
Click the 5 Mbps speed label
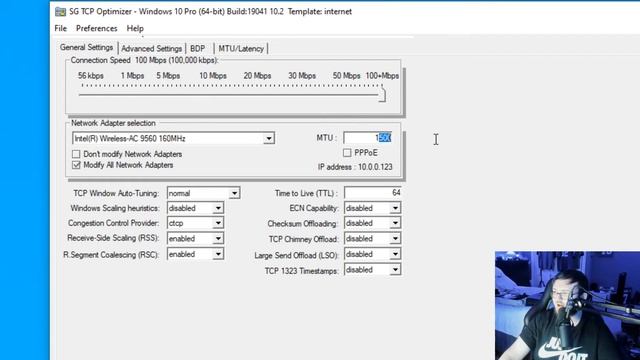pyautogui.click(x=168, y=76)
